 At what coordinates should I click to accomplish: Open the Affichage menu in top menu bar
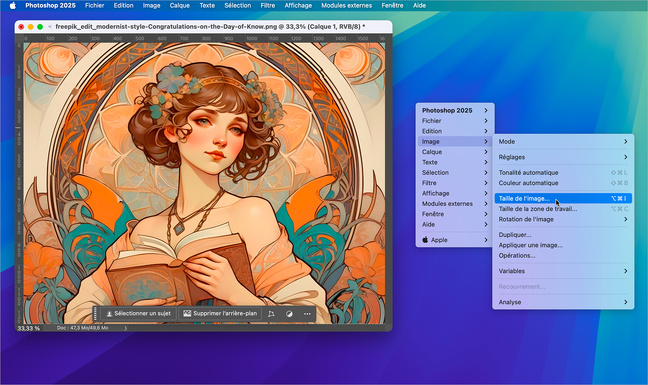tap(298, 5)
